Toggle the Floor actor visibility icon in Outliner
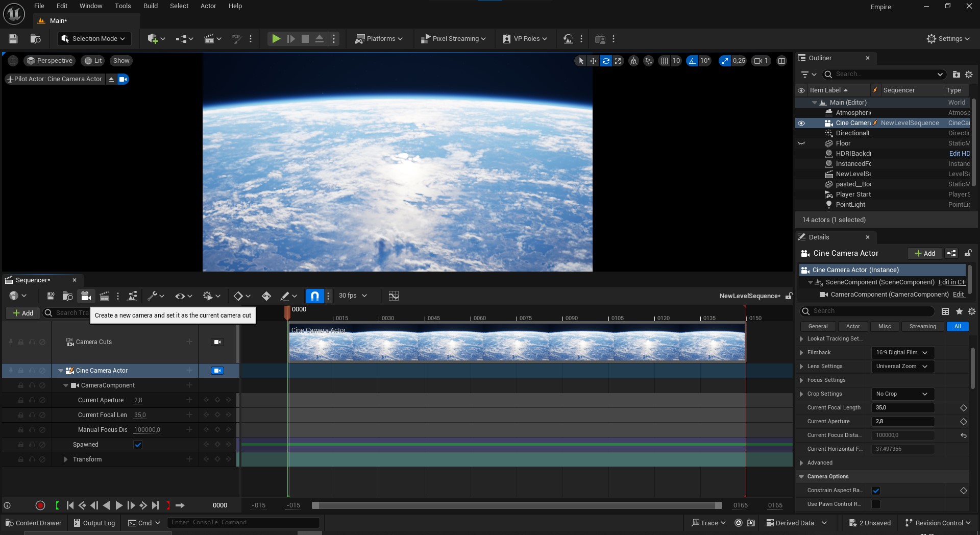The image size is (980, 535). [801, 143]
